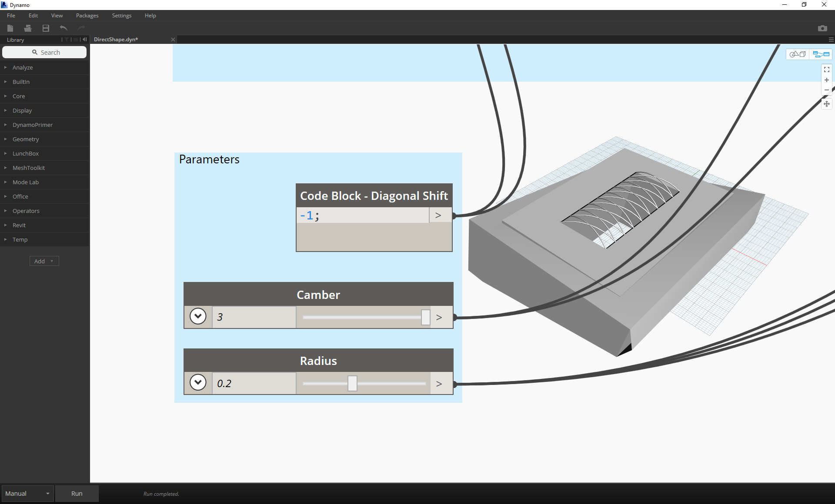835x504 pixels.
Task: Click the Undo arrow icon
Action: click(x=63, y=28)
